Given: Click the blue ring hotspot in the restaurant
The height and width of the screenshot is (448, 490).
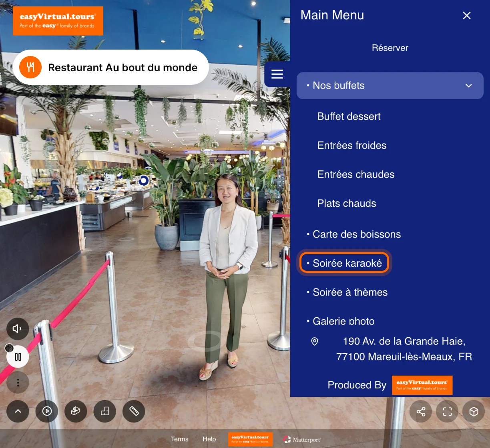Looking at the screenshot, I should point(143,181).
